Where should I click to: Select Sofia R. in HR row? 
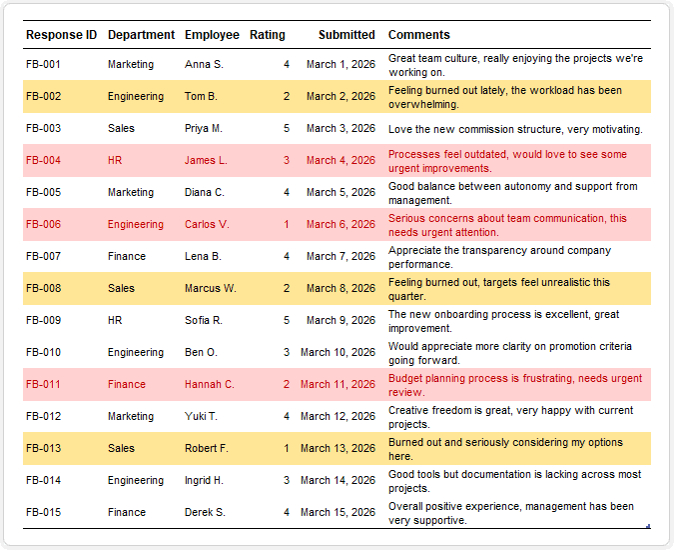(x=204, y=321)
